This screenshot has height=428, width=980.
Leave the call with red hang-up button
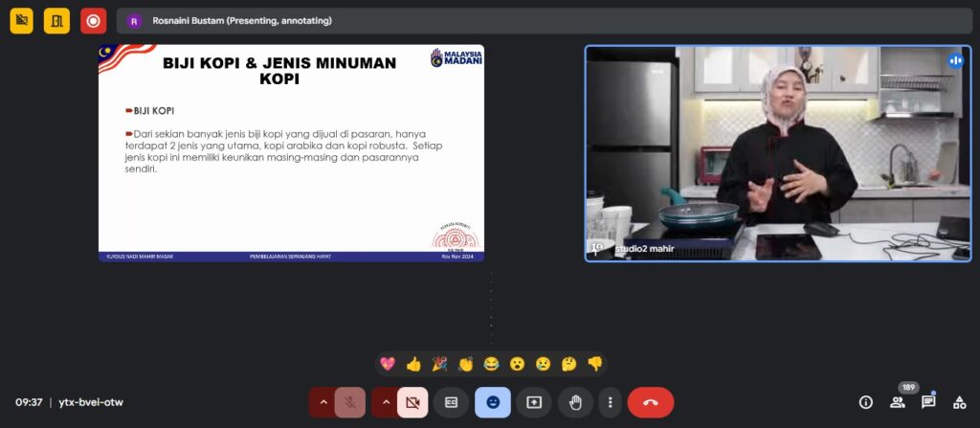click(651, 403)
